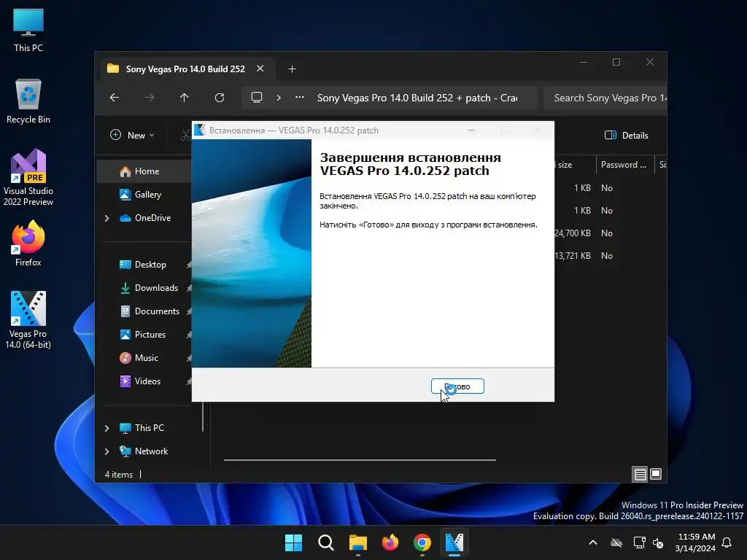Expand the breadcrumb chevron in address bar
Viewport: 747px width, 560px height.
[x=279, y=98]
